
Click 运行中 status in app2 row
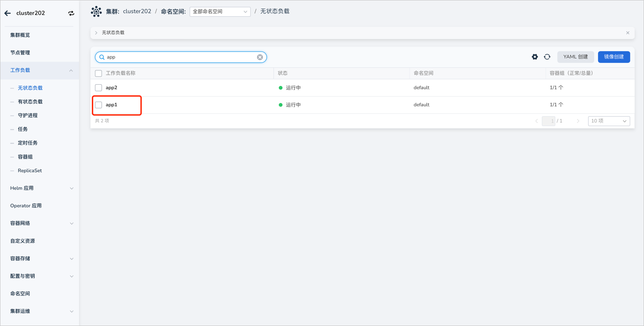[x=293, y=88]
